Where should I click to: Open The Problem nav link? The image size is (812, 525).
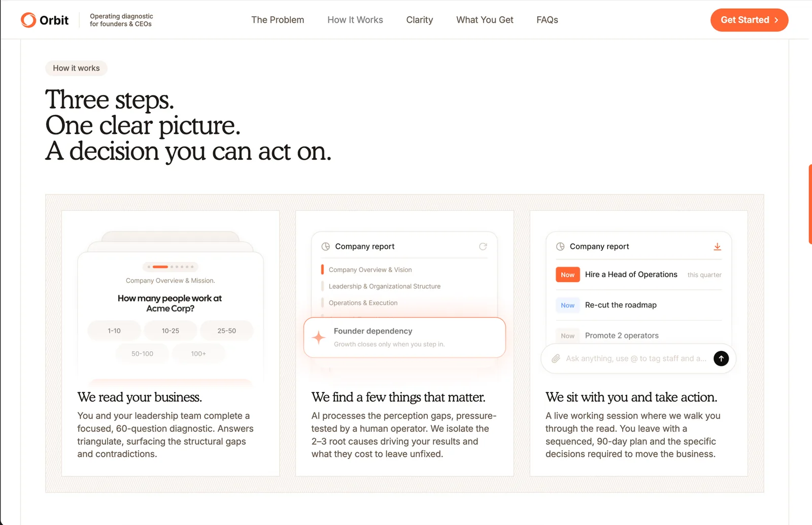click(x=278, y=20)
